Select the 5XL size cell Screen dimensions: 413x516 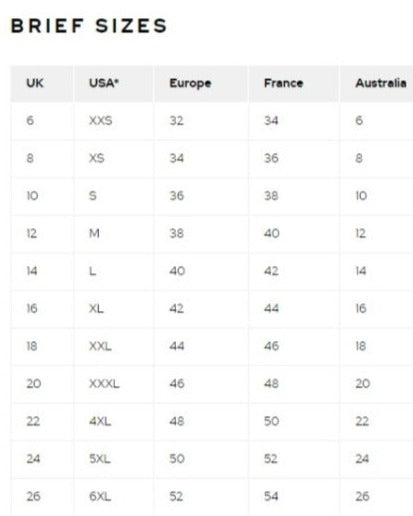click(x=100, y=459)
